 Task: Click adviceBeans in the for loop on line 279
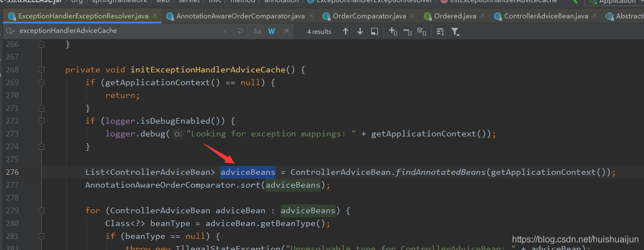pyautogui.click(x=308, y=210)
